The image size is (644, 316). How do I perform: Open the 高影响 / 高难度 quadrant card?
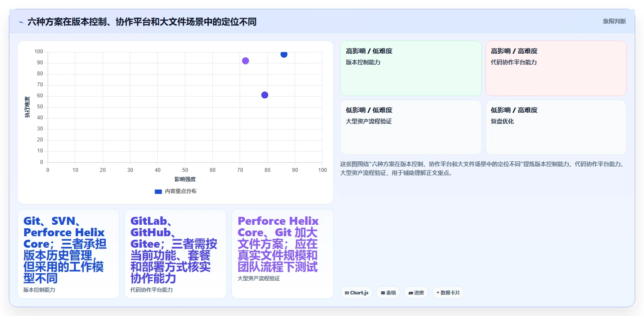coord(556,68)
